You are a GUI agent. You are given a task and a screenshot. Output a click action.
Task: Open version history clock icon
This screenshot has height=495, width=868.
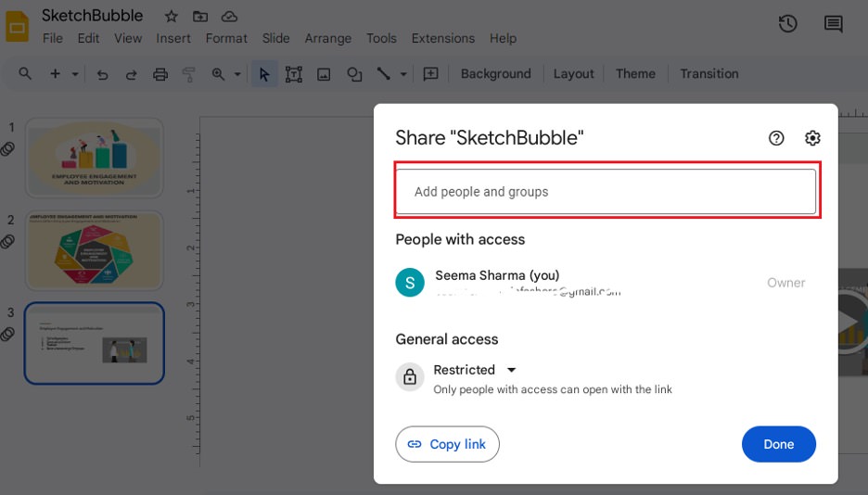[787, 23]
